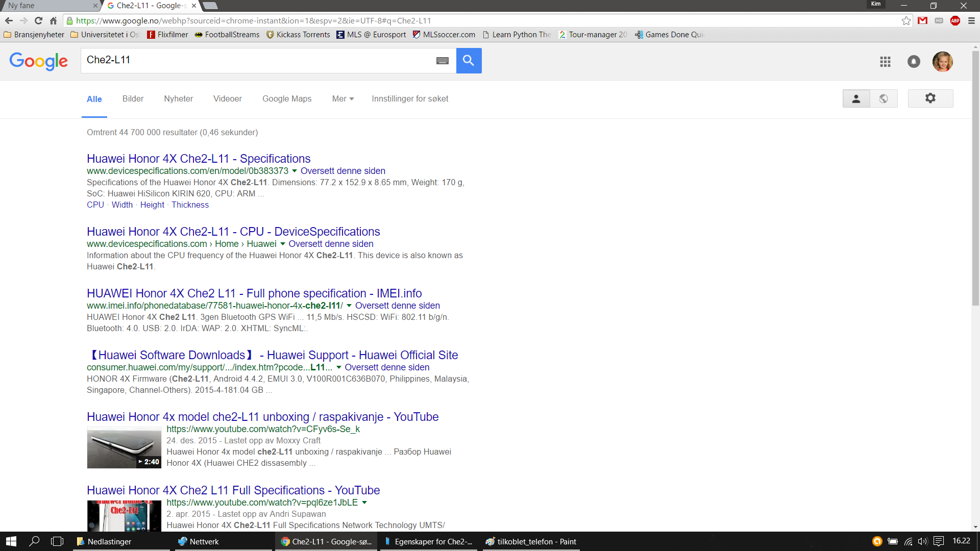The height and width of the screenshot is (551, 980).
Task: Click the Width sitelink under the first result
Action: pyautogui.click(x=122, y=205)
